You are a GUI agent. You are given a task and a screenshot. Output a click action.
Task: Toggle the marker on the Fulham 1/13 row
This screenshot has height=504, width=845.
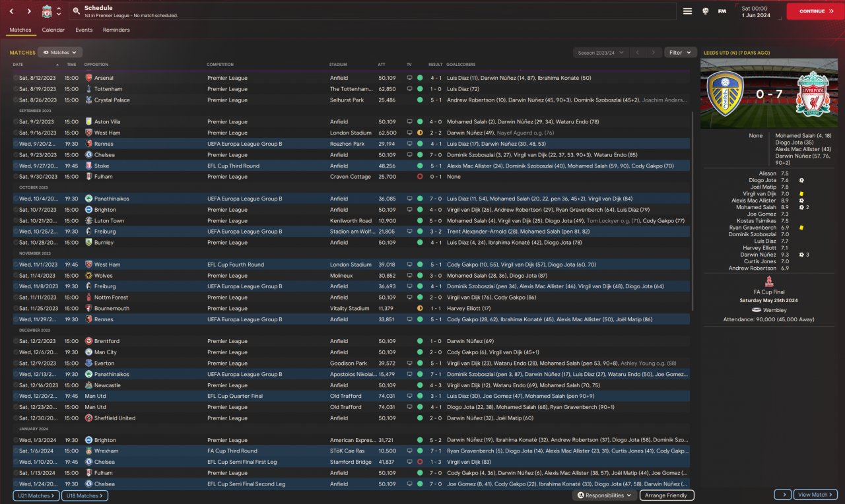click(x=16, y=473)
